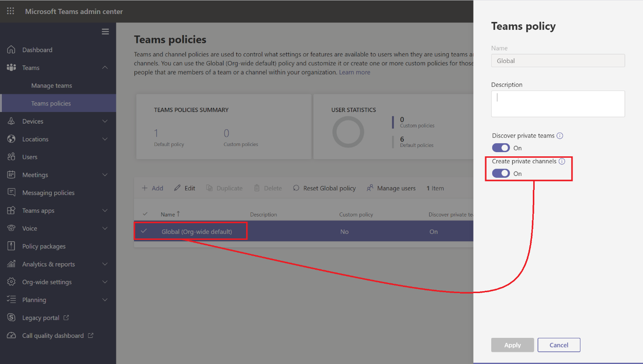Collapse the navigation with hamburger icon

click(x=105, y=31)
